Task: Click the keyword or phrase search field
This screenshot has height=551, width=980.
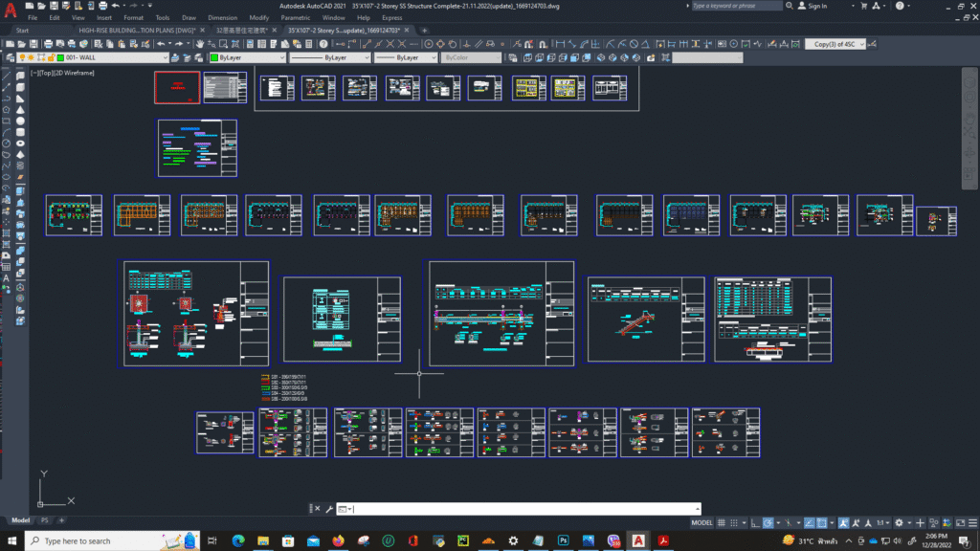Action: [x=736, y=6]
